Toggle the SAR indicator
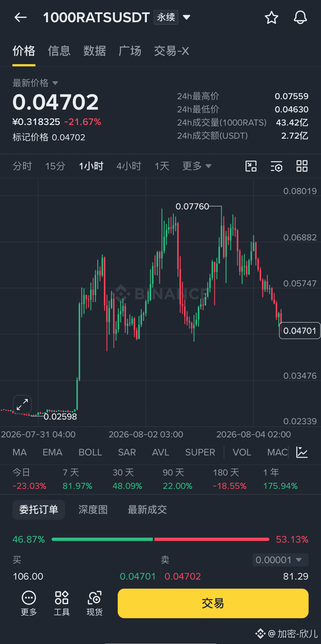The width and height of the screenshot is (321, 644). coord(127,452)
